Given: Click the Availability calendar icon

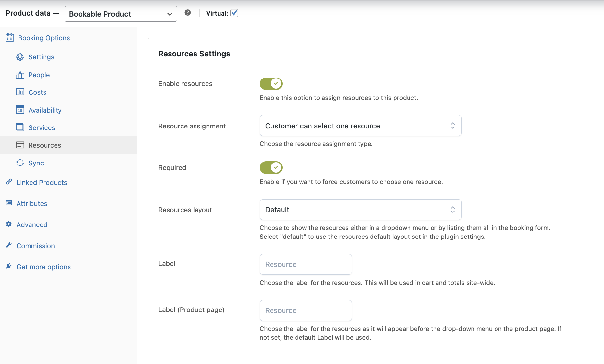Looking at the screenshot, I should (x=20, y=110).
